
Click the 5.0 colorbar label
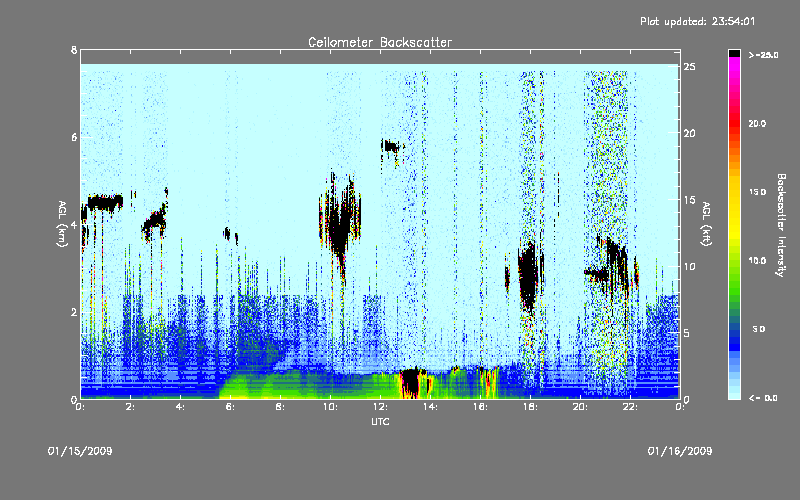(x=759, y=329)
